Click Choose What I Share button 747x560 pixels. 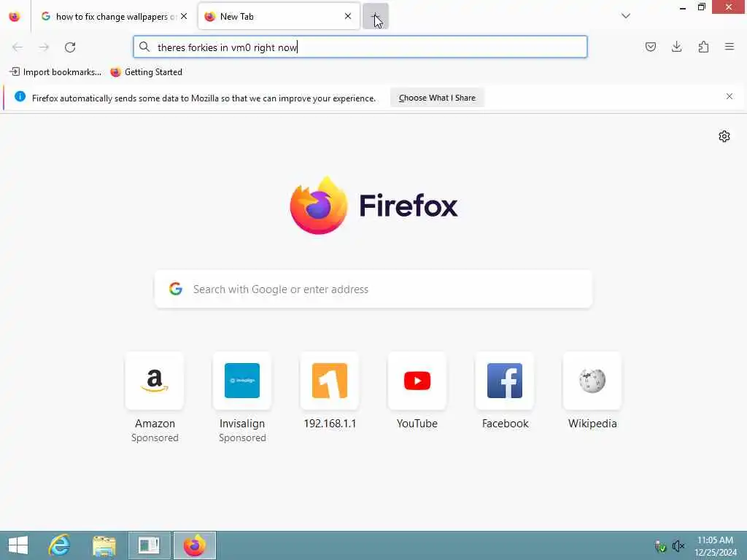point(437,98)
